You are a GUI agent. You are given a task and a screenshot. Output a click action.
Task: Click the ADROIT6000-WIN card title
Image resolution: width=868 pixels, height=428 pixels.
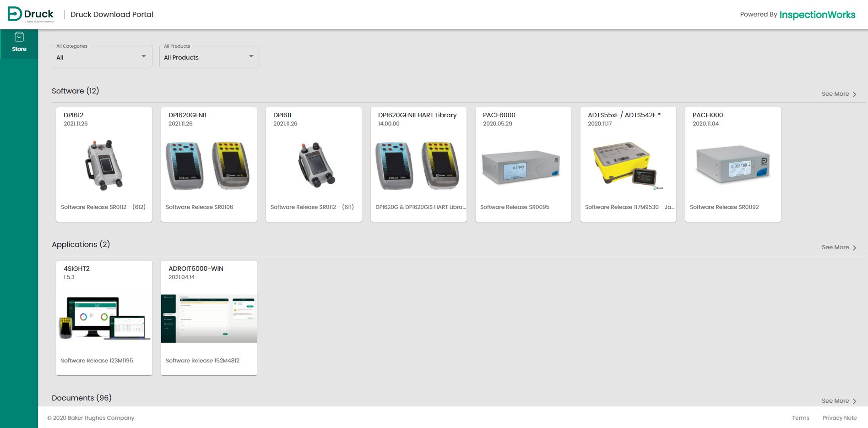pyautogui.click(x=196, y=269)
